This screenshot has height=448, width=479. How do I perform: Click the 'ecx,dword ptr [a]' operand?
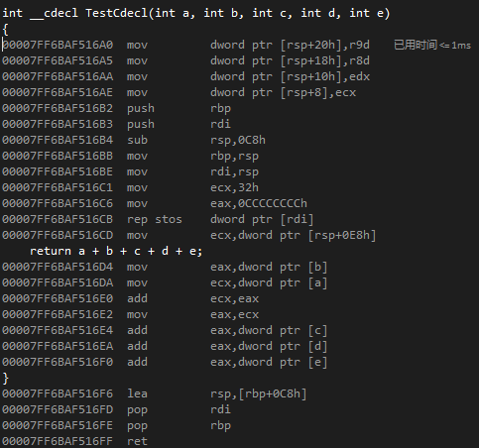(269, 282)
